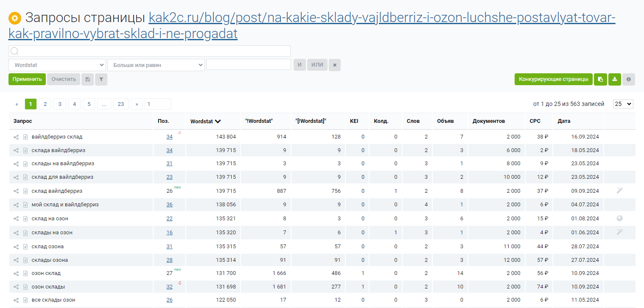Image resolution: width=644 pixels, height=308 pixels.
Task: Click the funnel filter icon button
Action: coord(101,79)
